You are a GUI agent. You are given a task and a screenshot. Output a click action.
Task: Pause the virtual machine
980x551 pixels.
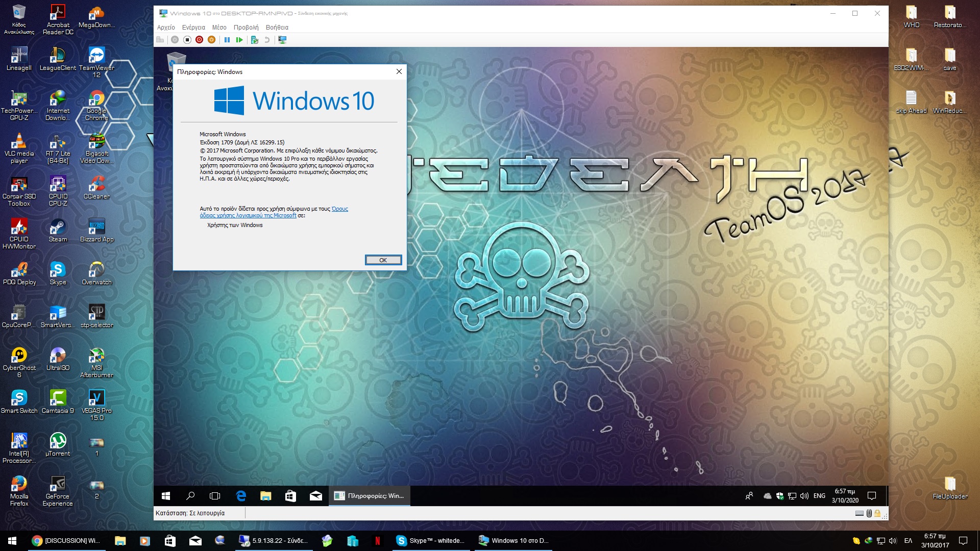[227, 40]
